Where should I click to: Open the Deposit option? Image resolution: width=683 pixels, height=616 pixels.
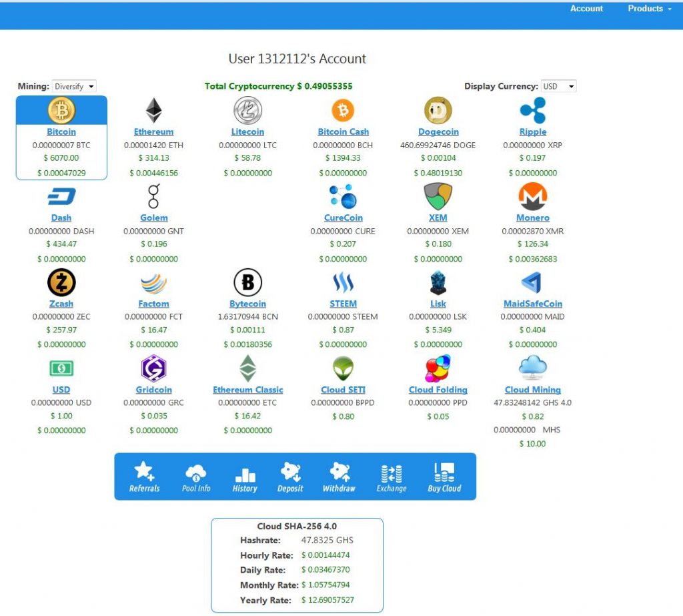(x=290, y=477)
